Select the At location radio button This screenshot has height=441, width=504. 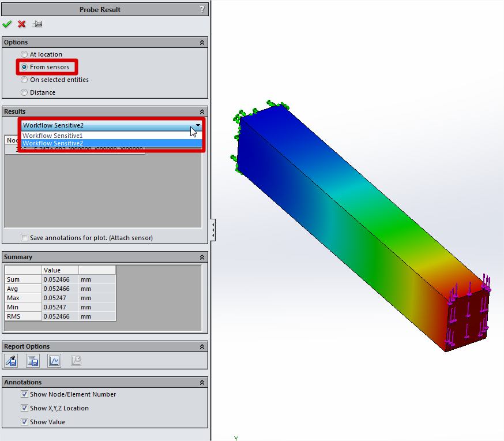point(24,54)
